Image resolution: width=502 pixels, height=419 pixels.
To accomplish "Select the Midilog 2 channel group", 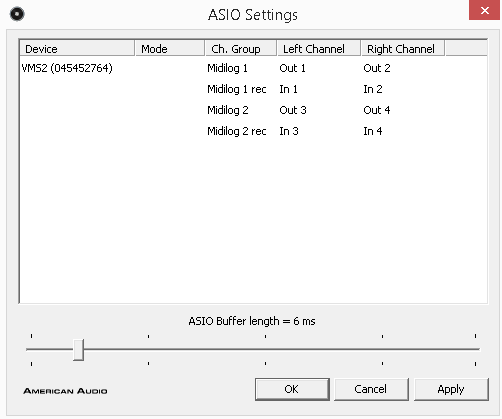I will coord(228,110).
